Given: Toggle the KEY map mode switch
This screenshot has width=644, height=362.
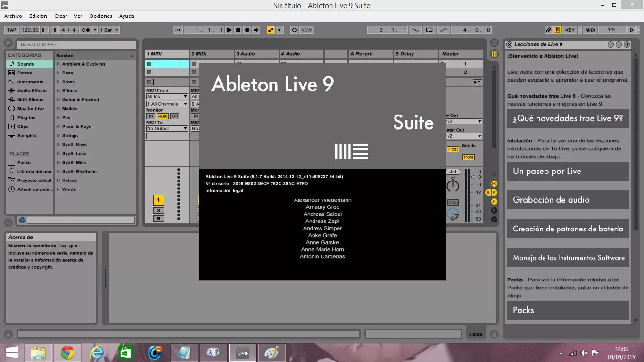Looking at the screenshot, I should click(570, 30).
